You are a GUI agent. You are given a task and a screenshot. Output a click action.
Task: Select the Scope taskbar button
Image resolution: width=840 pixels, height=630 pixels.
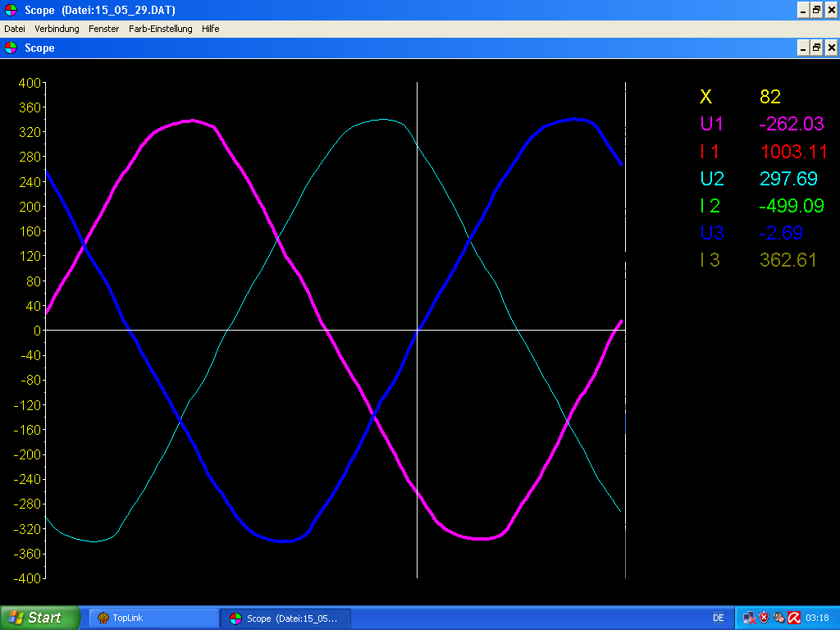click(285, 618)
